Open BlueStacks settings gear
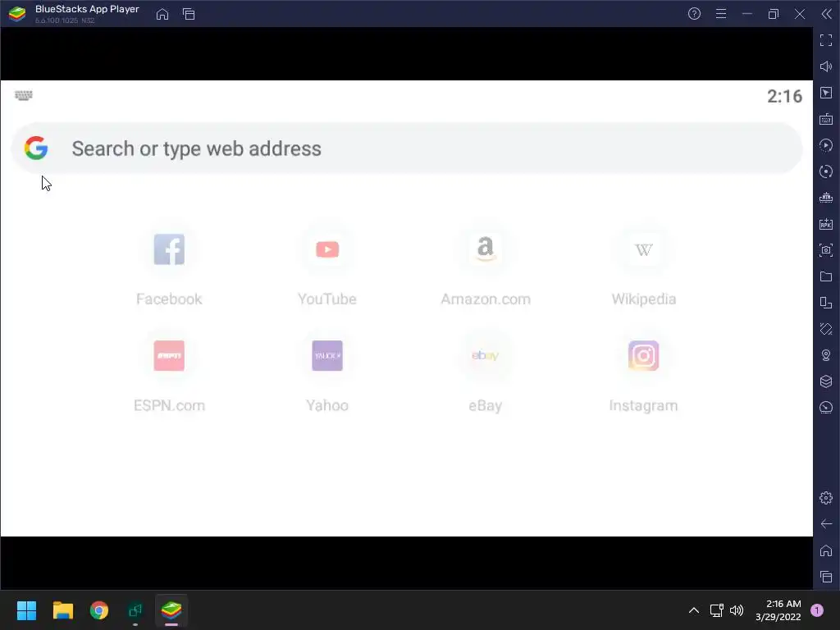This screenshot has width=840, height=630. tap(826, 498)
